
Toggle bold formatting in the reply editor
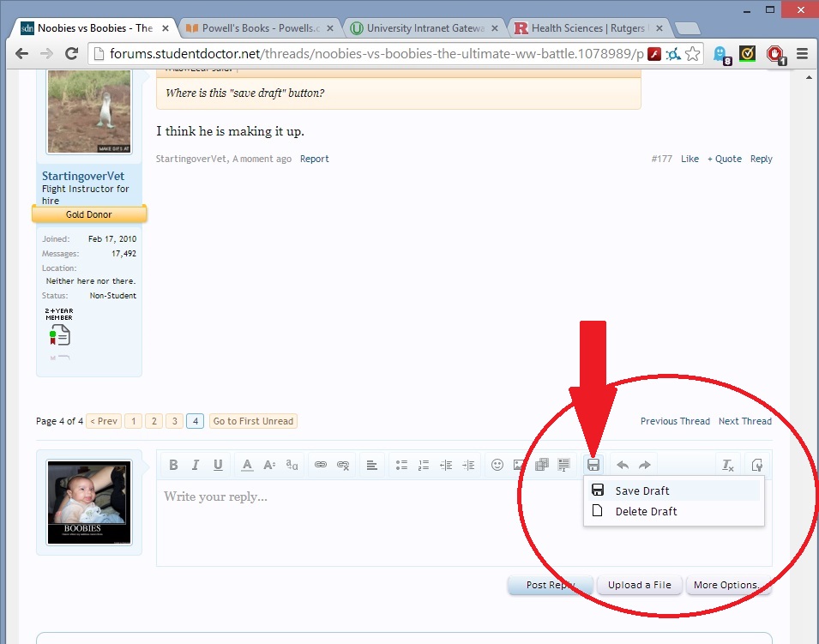174,465
